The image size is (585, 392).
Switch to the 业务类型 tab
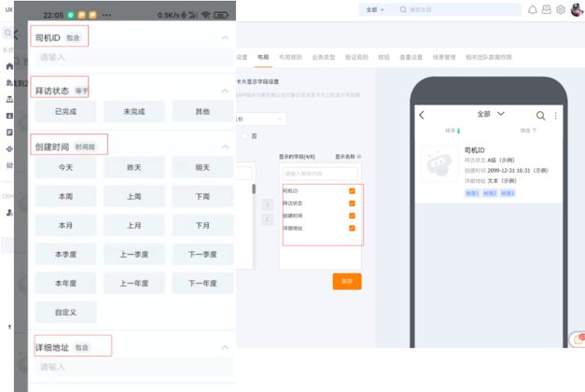tap(324, 58)
